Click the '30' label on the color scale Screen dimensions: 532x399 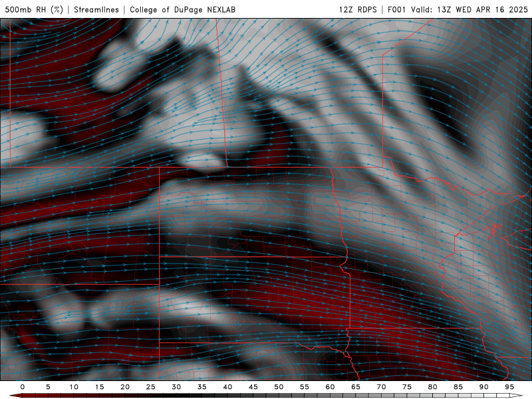pos(176,387)
